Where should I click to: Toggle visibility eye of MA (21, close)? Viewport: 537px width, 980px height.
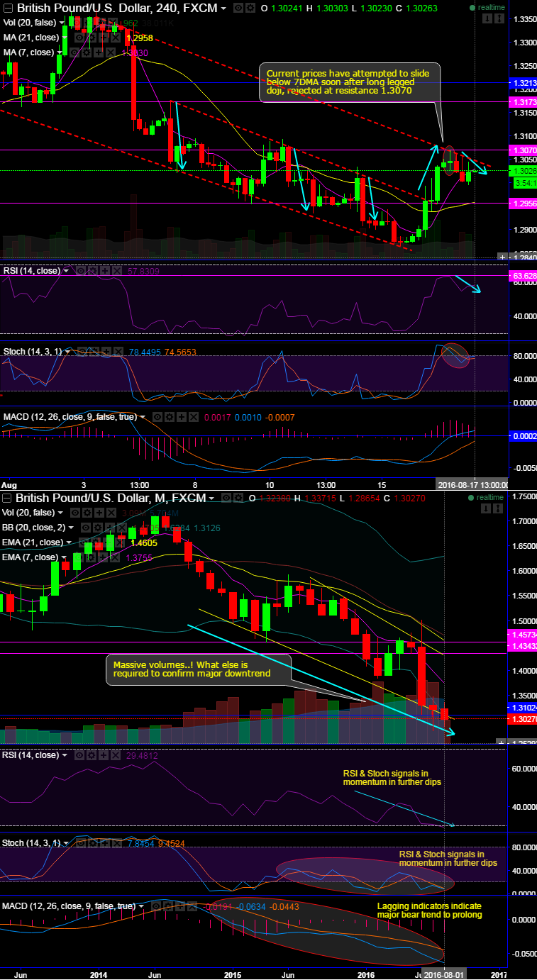79,38
